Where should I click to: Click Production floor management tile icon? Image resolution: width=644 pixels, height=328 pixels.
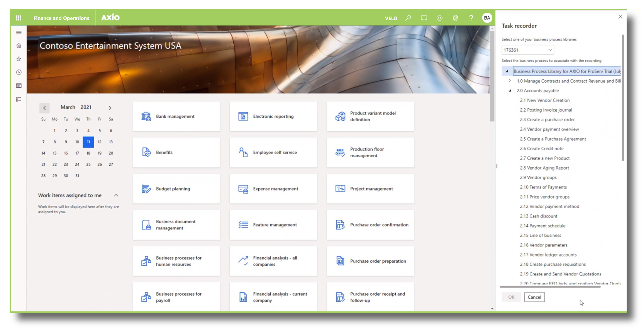[340, 152]
